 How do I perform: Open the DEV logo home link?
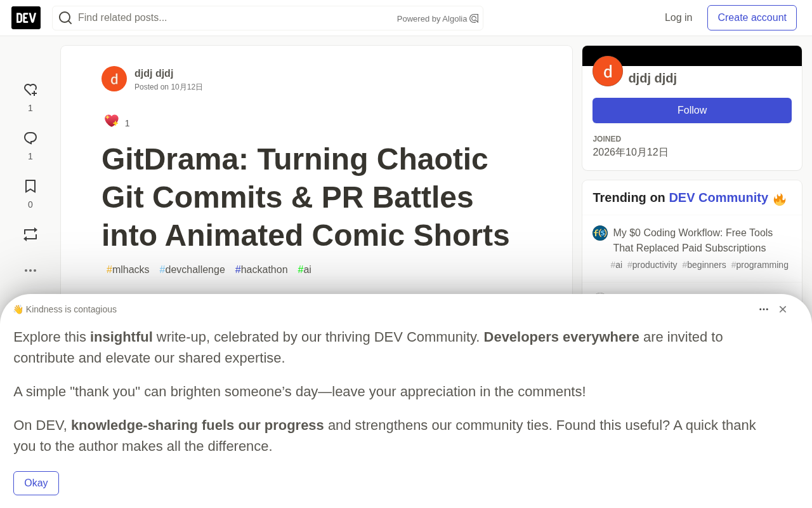(26, 18)
